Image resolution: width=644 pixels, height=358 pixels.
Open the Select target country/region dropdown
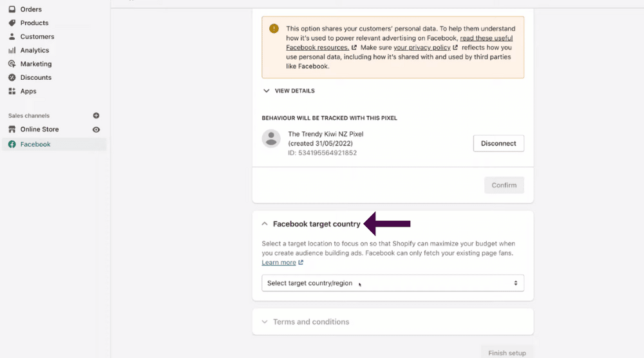coord(393,283)
